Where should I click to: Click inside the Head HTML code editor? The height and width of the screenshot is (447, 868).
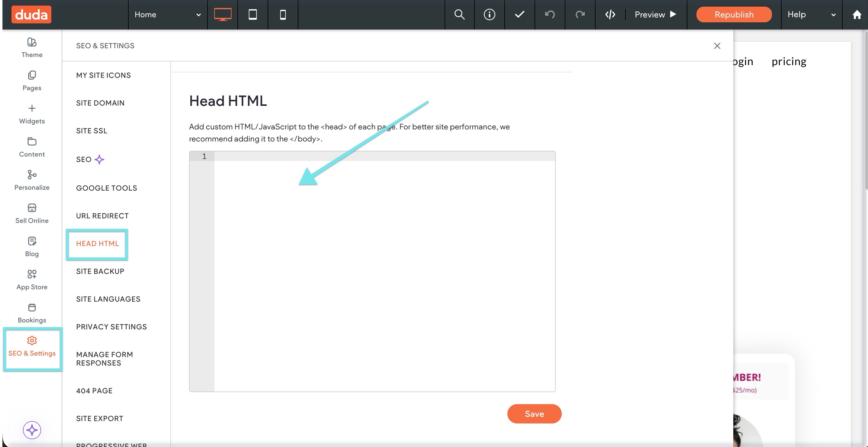pyautogui.click(x=384, y=269)
